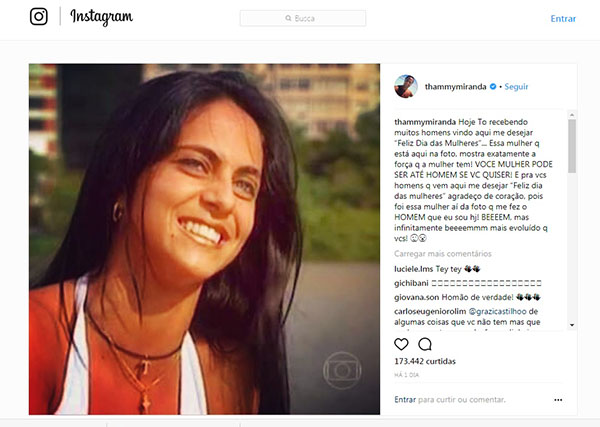
Task: Click the comment speech bubble icon
Action: (x=425, y=344)
